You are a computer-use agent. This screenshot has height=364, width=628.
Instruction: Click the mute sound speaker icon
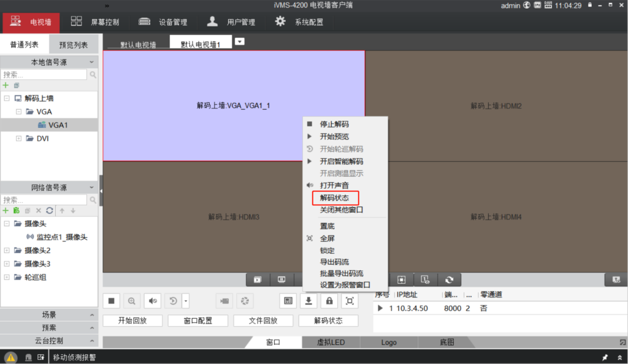[x=153, y=301]
